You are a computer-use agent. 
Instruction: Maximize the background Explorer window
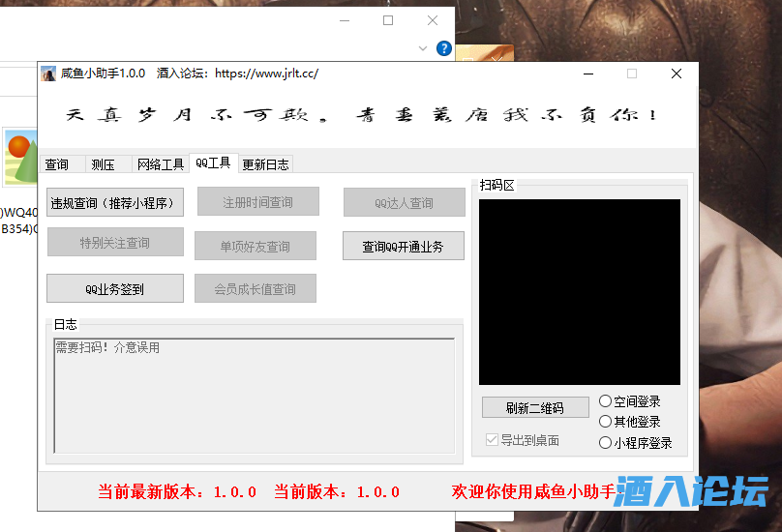[x=388, y=20]
